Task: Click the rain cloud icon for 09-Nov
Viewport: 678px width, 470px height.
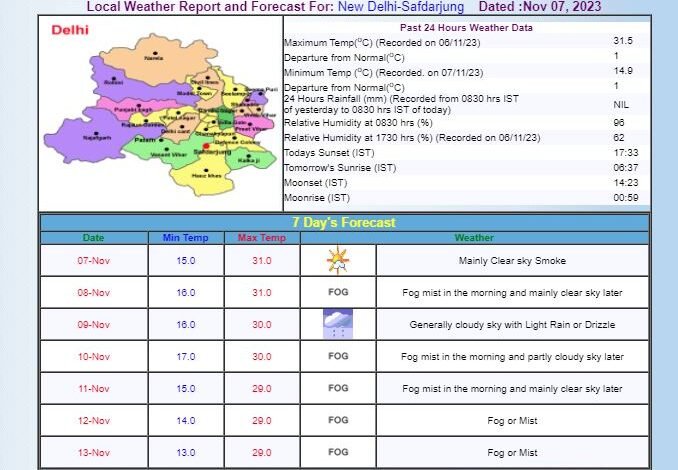Action: [338, 325]
